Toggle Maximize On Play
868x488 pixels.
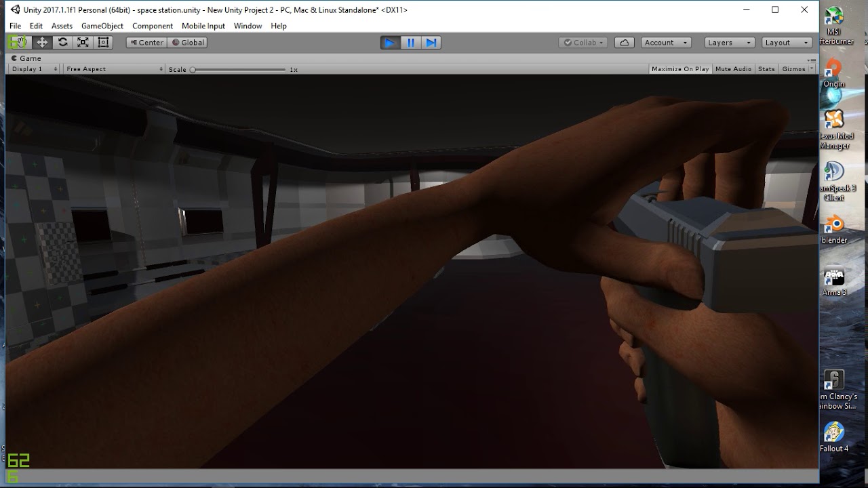tap(680, 69)
